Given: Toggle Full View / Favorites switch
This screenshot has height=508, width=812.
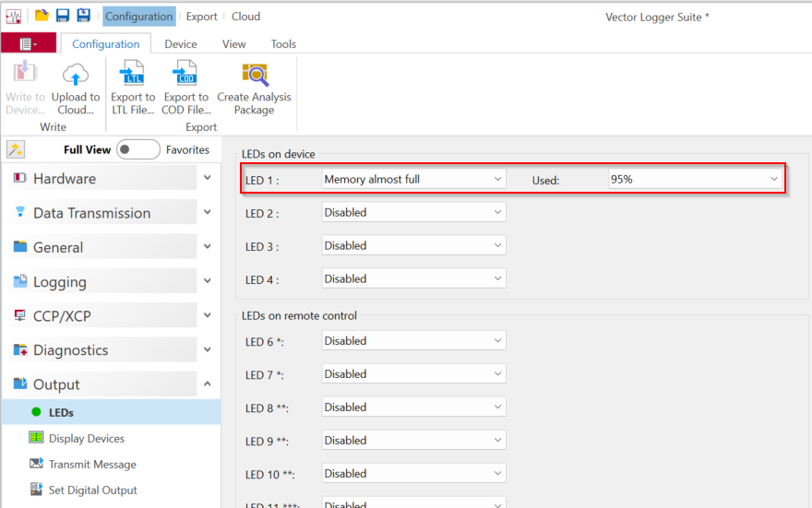Looking at the screenshot, I should tap(137, 149).
